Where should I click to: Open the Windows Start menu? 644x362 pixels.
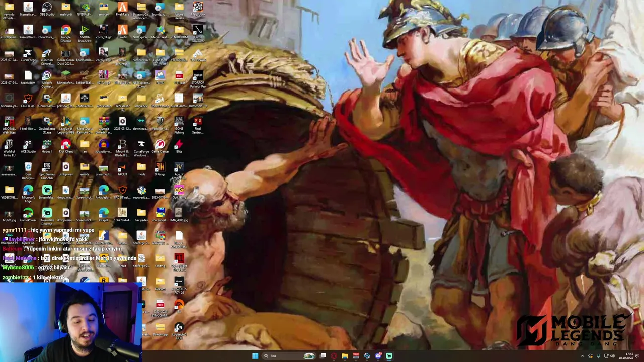[255, 356]
